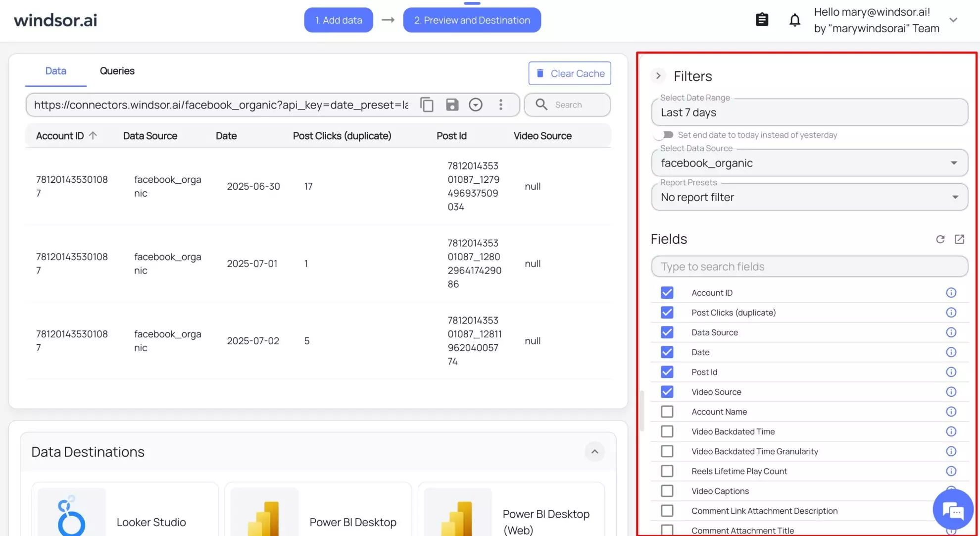Viewport: 980px width, 536px height.
Task: Sort by Post Clicks (duplicate) column header
Action: [x=342, y=136]
